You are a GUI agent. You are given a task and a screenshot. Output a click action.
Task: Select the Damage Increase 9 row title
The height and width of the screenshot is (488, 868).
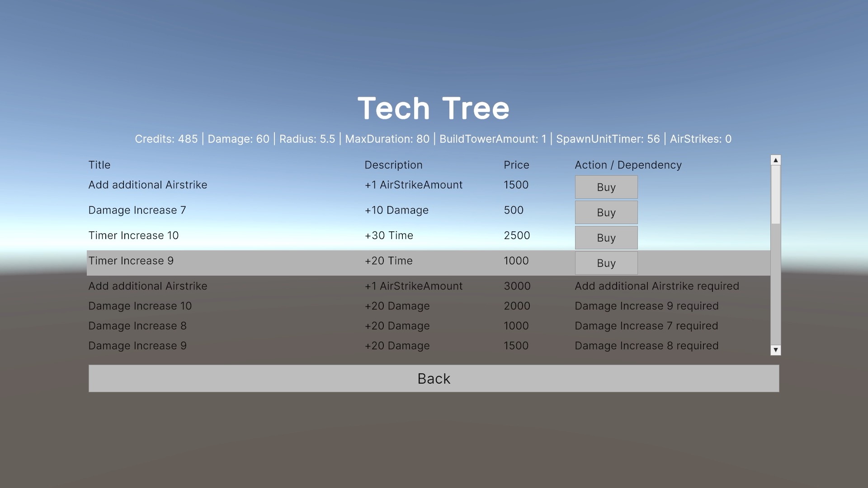coord(137,346)
